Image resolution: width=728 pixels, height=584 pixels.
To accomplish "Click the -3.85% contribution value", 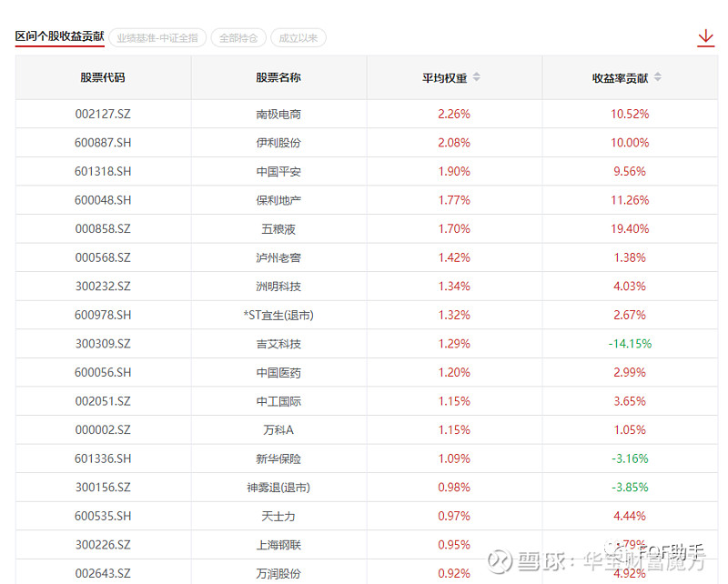I will (630, 488).
